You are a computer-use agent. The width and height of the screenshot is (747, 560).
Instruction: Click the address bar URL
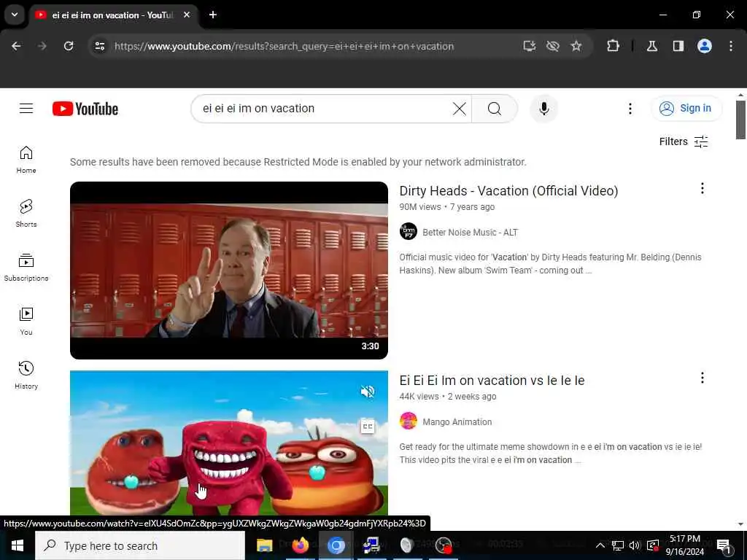coord(284,46)
